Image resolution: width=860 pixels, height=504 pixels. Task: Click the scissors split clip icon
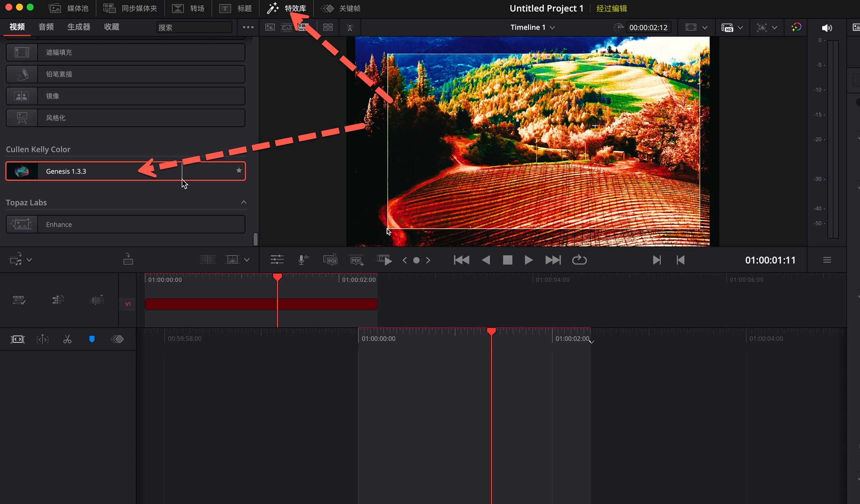click(67, 339)
